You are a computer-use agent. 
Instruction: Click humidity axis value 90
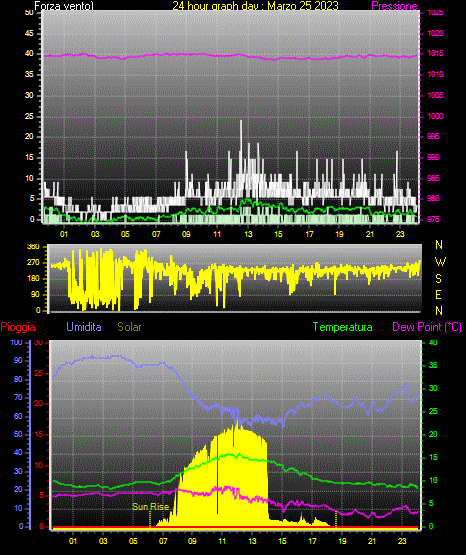click(18, 360)
